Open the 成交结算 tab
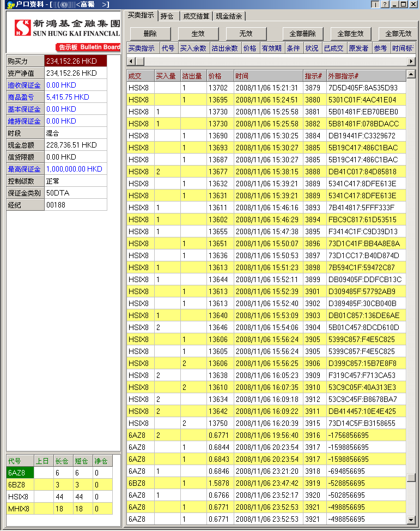This screenshot has height=531, width=420. tap(196, 16)
